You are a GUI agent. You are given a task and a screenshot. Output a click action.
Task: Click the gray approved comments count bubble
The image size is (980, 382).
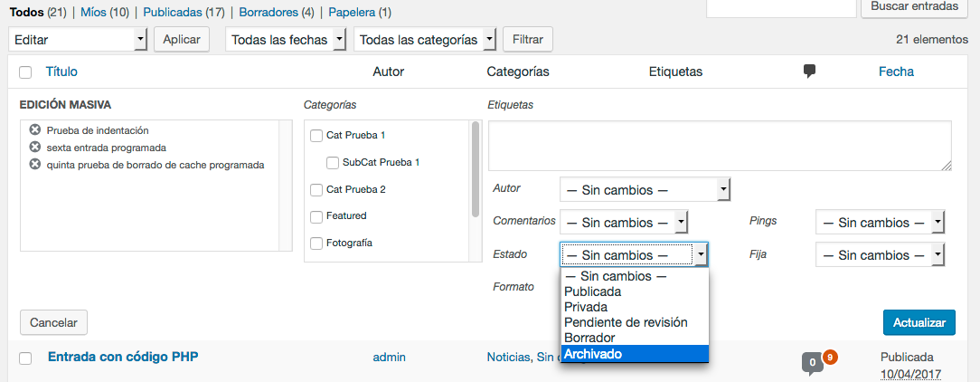[812, 364]
